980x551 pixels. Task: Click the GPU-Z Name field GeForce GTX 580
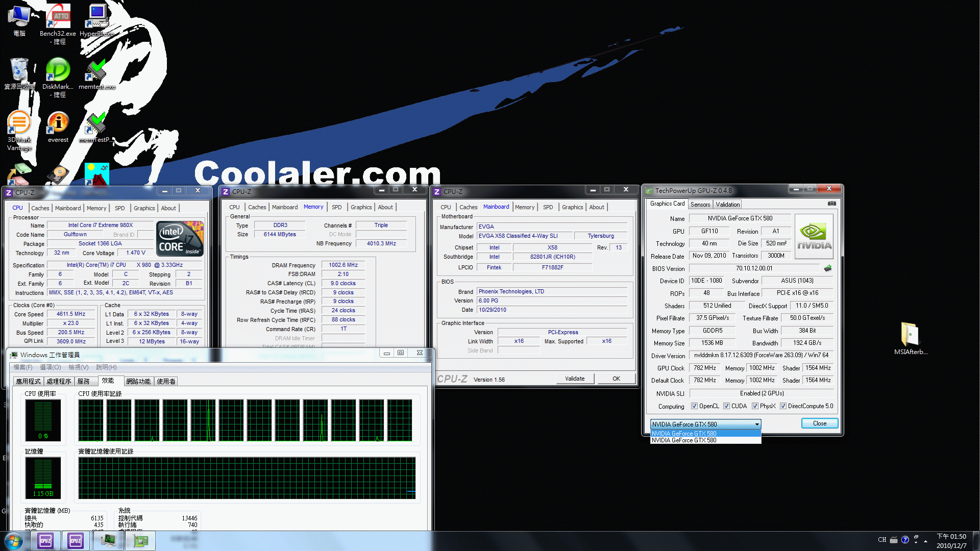(740, 218)
